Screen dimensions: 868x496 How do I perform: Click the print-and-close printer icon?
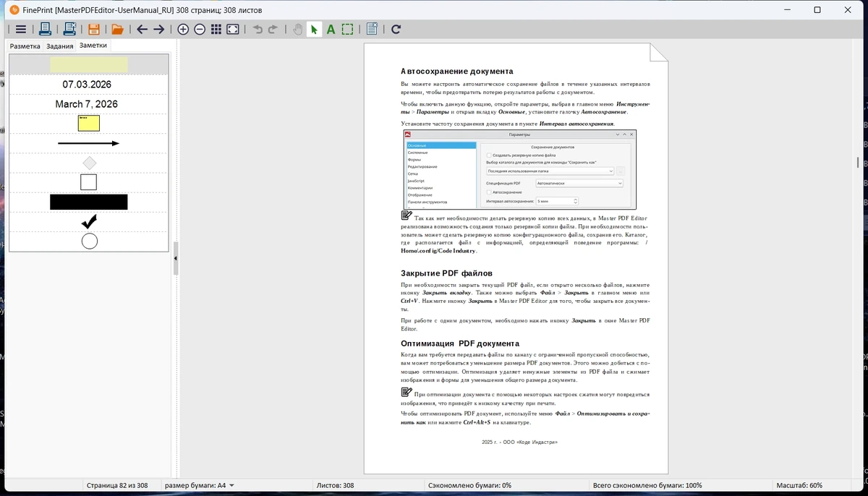point(69,30)
